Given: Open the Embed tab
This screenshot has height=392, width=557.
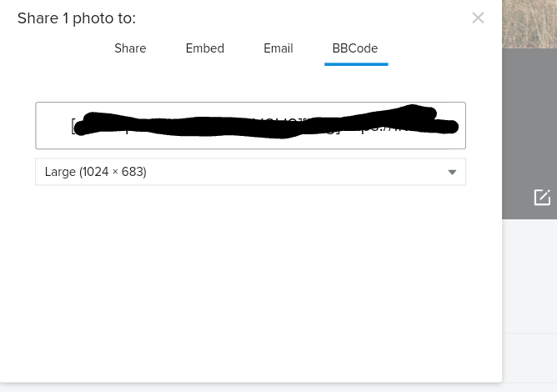Looking at the screenshot, I should [205, 48].
